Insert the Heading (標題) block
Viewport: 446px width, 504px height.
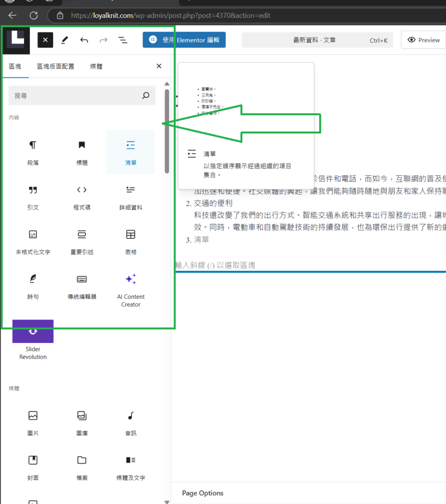click(x=82, y=152)
